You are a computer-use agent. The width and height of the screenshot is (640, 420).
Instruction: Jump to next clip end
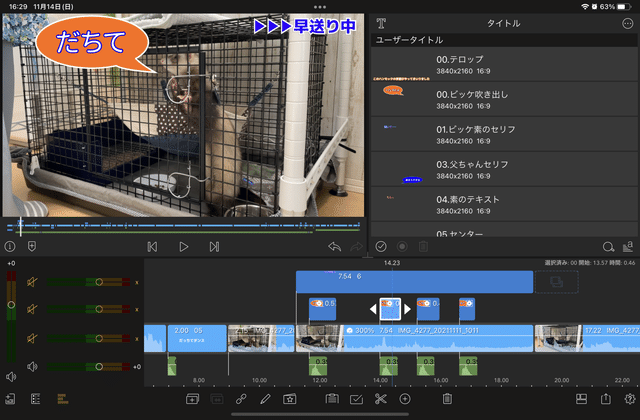coord(214,247)
